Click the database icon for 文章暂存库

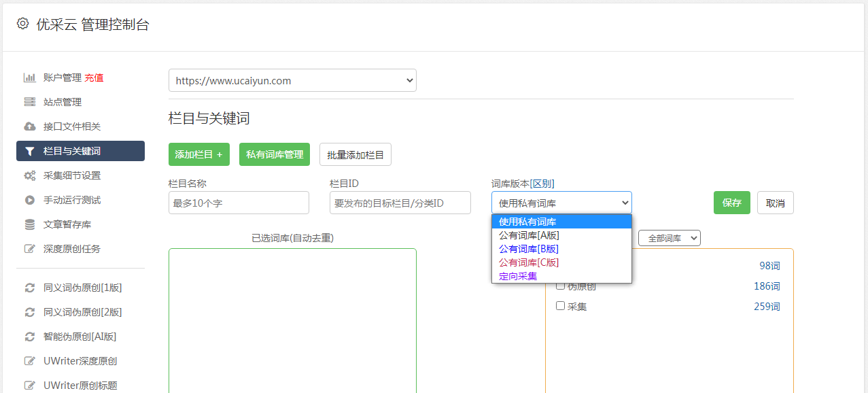[x=30, y=224]
